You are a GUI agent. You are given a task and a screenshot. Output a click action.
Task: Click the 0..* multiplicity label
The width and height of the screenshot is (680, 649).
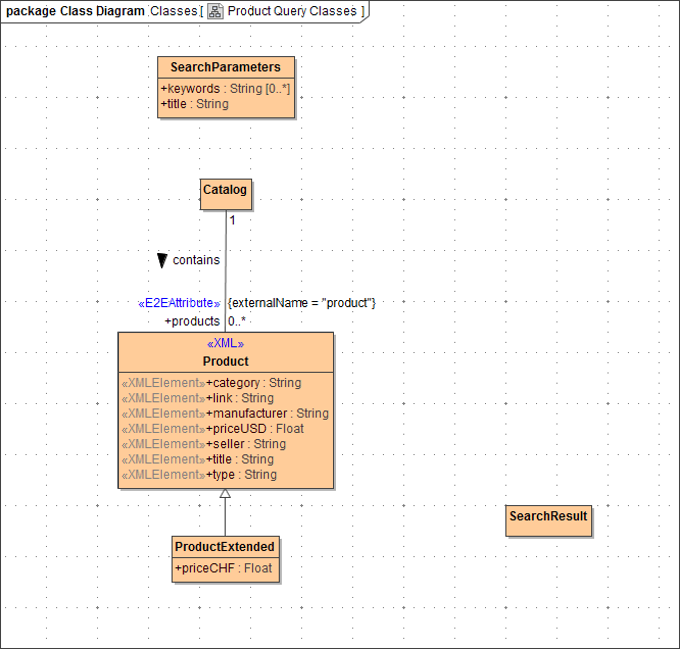237,321
